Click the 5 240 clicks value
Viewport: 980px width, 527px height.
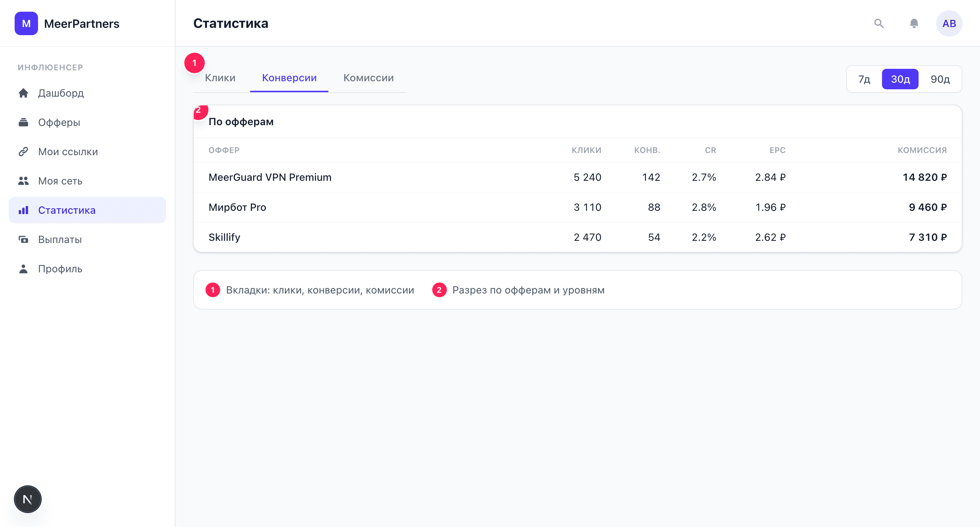coord(587,177)
